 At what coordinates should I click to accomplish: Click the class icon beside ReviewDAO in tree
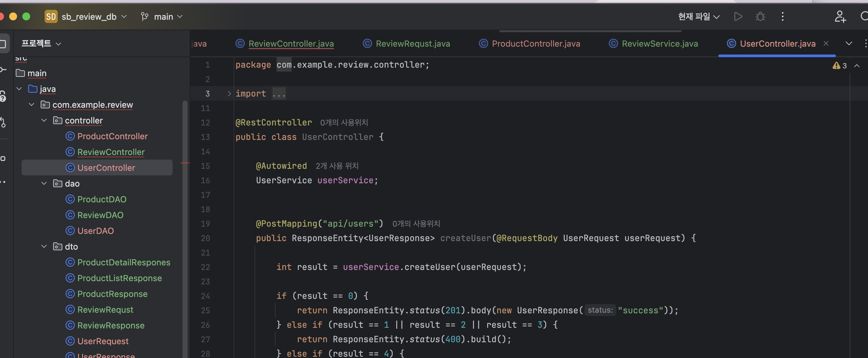pos(70,215)
